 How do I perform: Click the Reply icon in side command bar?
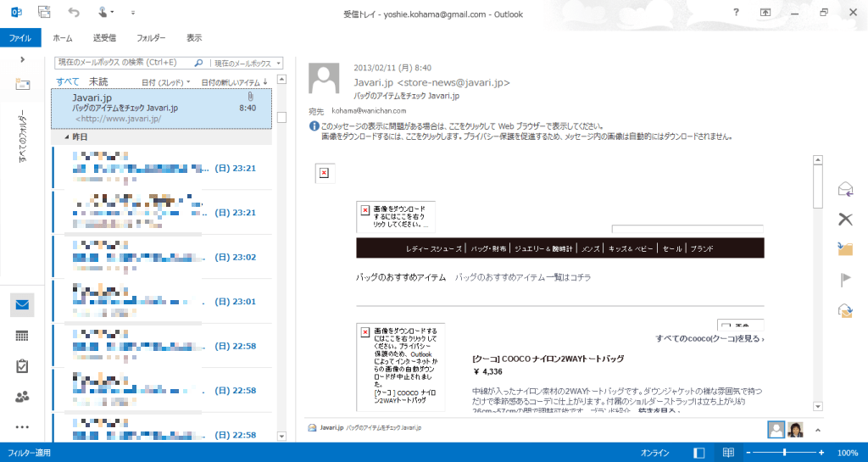845,189
